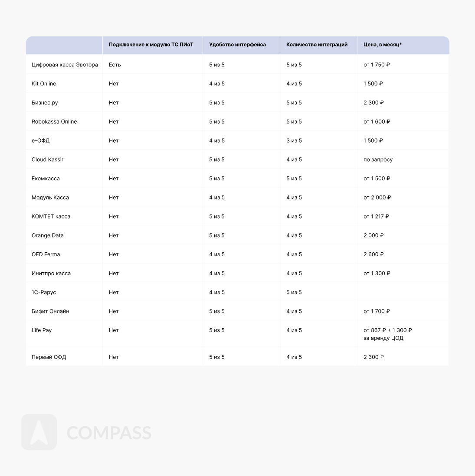475x476 pixels.
Task: Click the 'от 1 750 ₽' price cell
Action: tap(377, 65)
